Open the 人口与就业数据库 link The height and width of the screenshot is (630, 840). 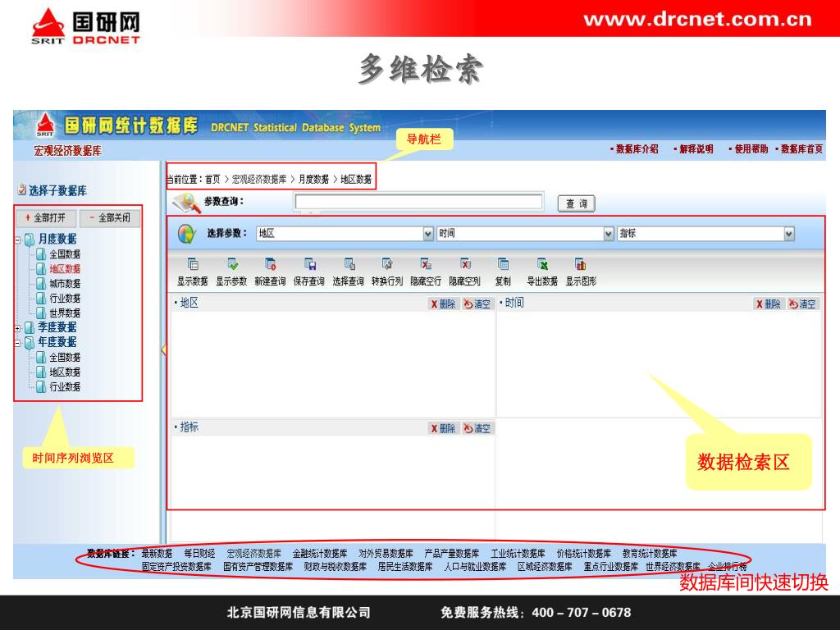pyautogui.click(x=475, y=567)
